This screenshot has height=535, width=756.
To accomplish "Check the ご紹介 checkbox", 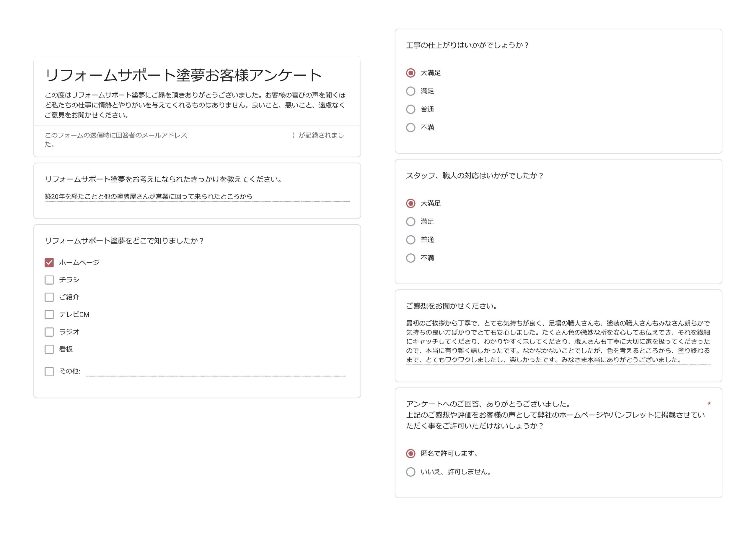I will [x=49, y=297].
